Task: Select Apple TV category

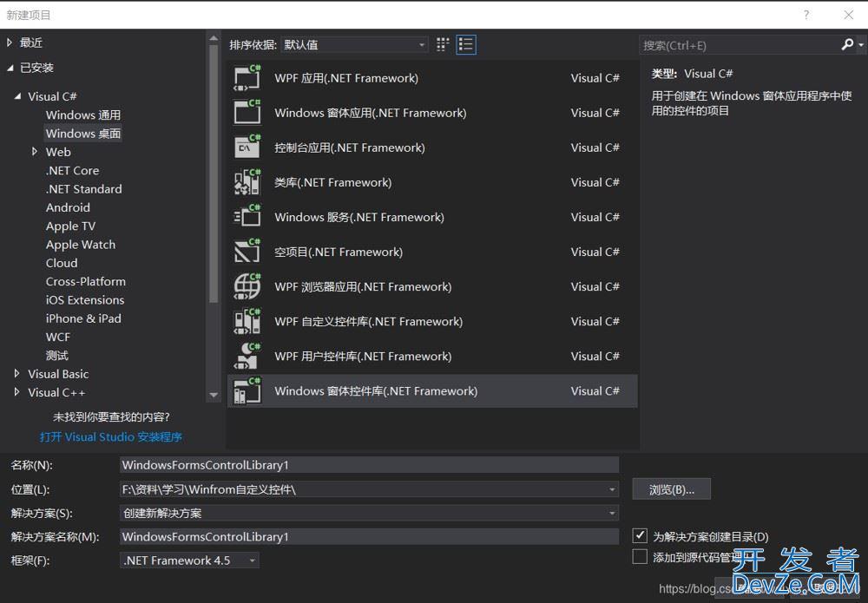Action: (70, 226)
